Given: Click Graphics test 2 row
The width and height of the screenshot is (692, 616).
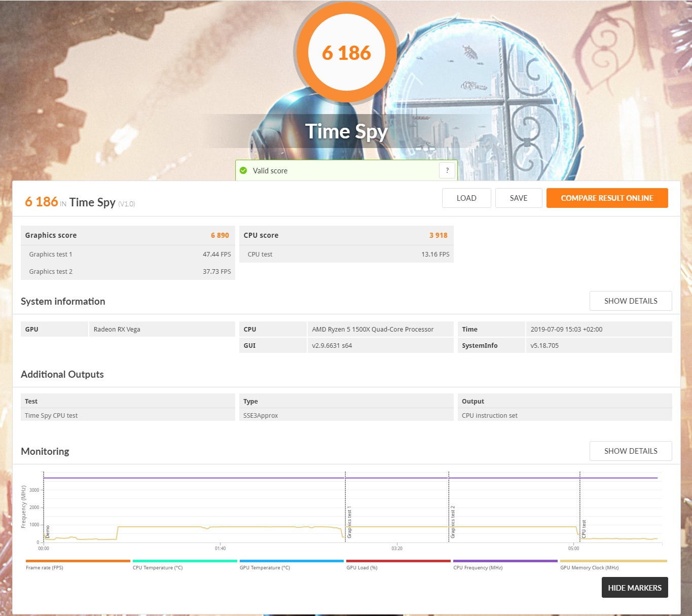Looking at the screenshot, I should coord(128,272).
